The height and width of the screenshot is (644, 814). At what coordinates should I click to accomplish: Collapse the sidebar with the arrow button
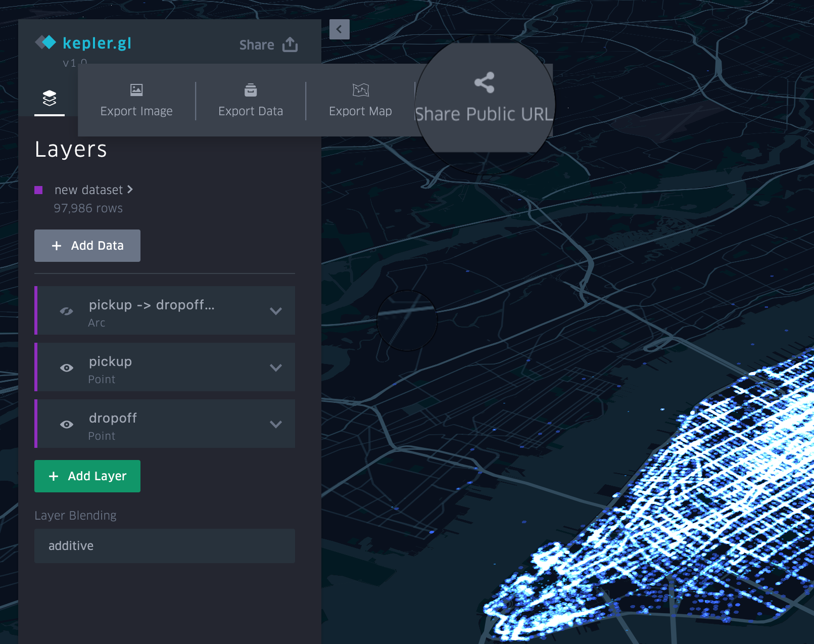click(339, 29)
